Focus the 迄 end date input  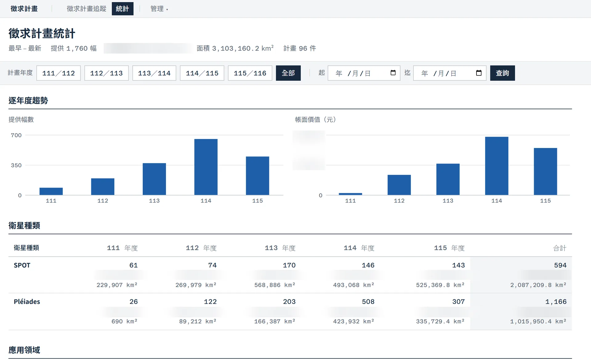tap(450, 73)
